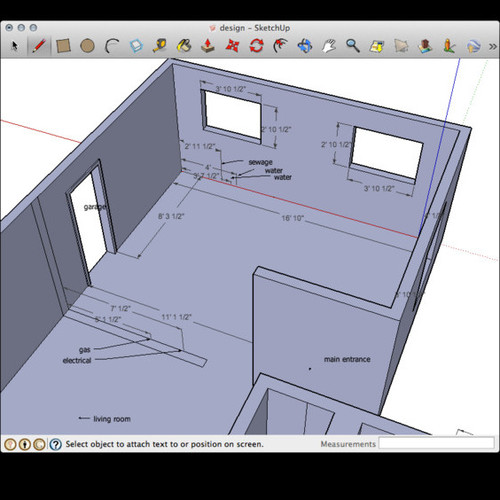
Task: Choose the Pan hand tool
Action: click(329, 46)
